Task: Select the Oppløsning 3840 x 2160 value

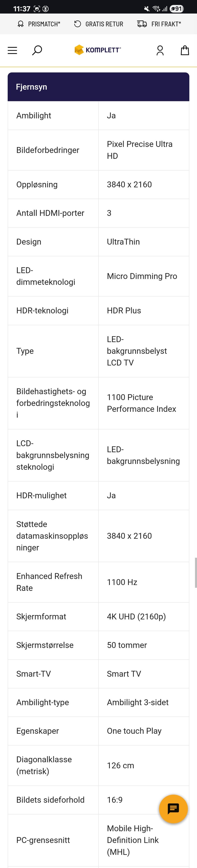Action: pos(129,185)
